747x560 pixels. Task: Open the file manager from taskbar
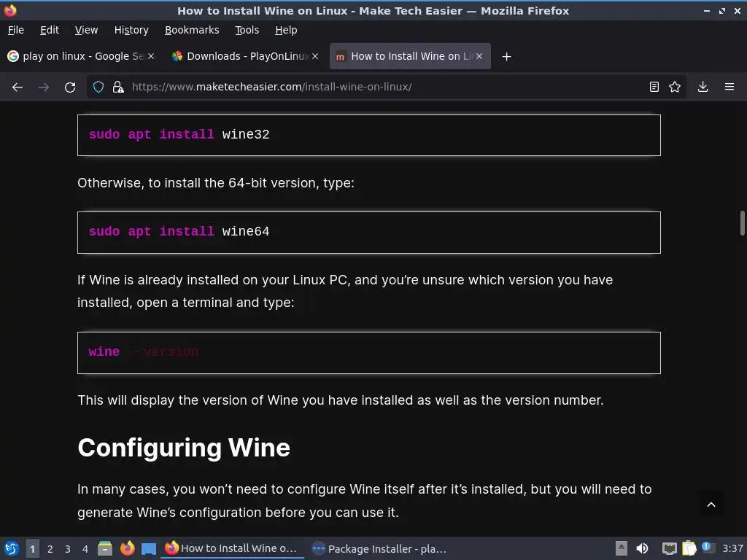click(105, 548)
